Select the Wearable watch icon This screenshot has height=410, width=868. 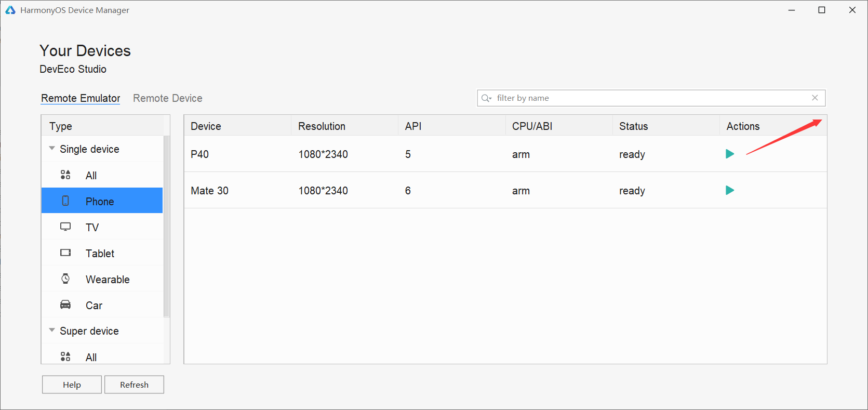click(65, 279)
